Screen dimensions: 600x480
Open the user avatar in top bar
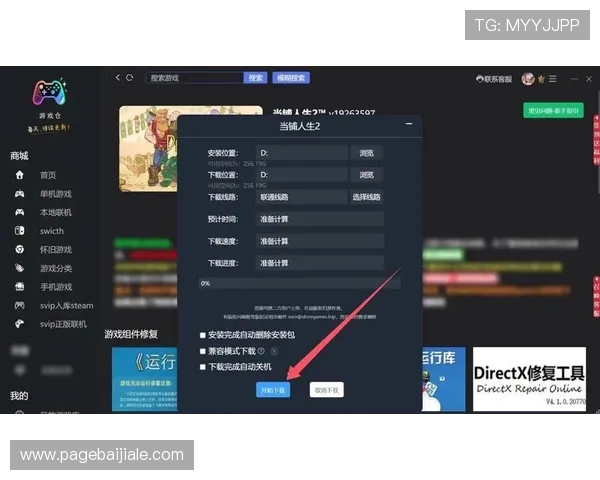pyautogui.click(x=528, y=79)
